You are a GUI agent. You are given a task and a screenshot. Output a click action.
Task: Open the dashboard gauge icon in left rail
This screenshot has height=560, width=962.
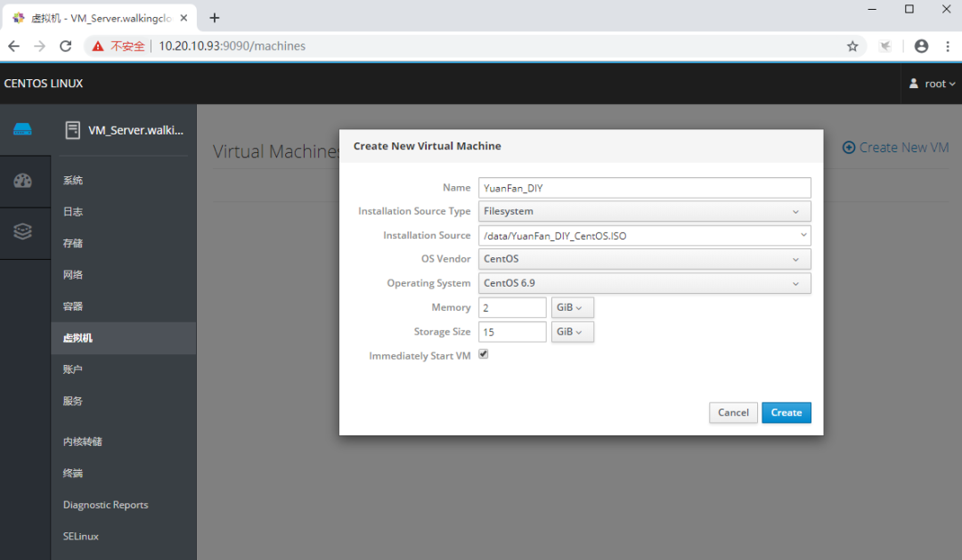coord(22,181)
